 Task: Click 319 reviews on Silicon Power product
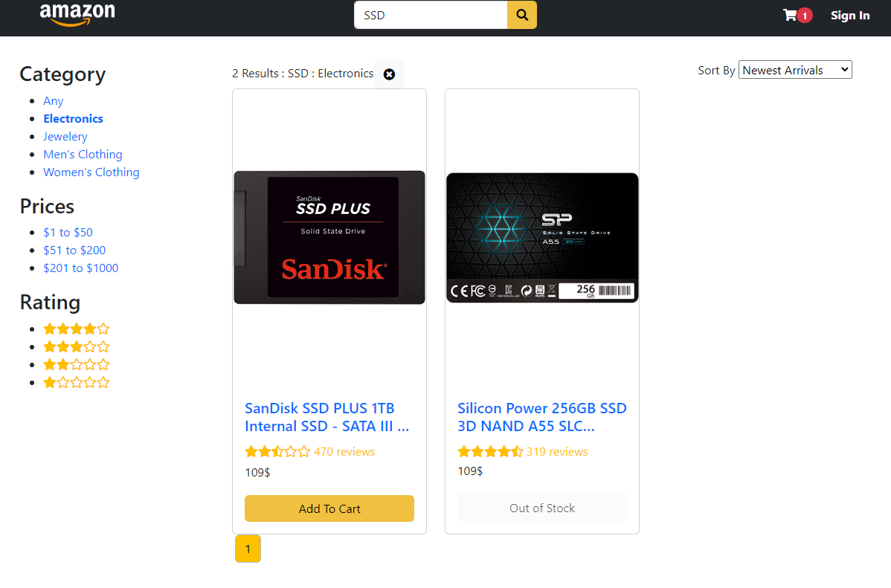(x=557, y=452)
